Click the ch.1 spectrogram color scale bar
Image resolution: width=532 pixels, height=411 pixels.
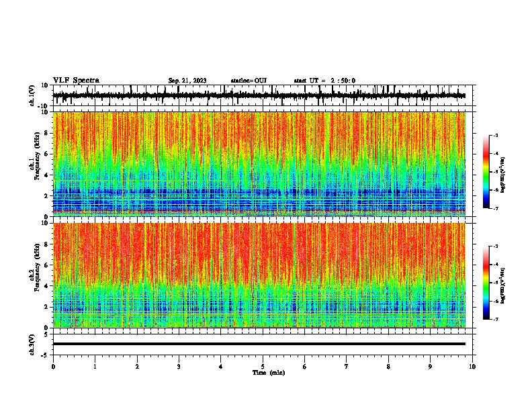click(486, 172)
